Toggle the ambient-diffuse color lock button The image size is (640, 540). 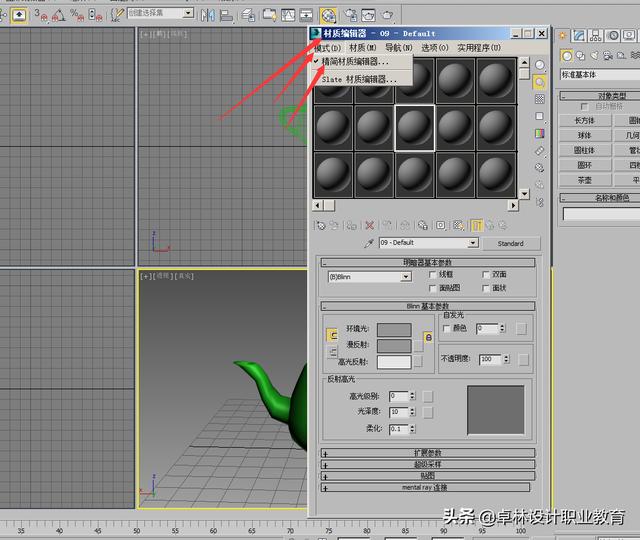332,335
